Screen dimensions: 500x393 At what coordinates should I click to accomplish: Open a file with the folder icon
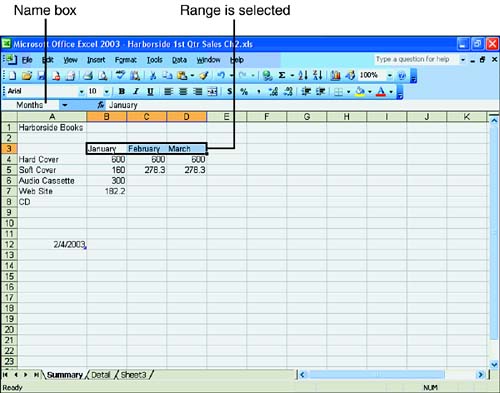pos(27,76)
